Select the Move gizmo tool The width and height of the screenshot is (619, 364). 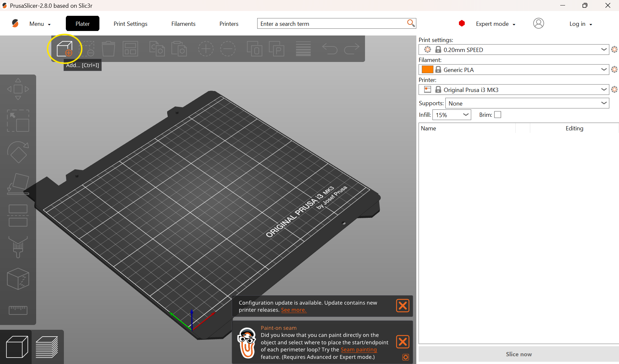tap(18, 89)
